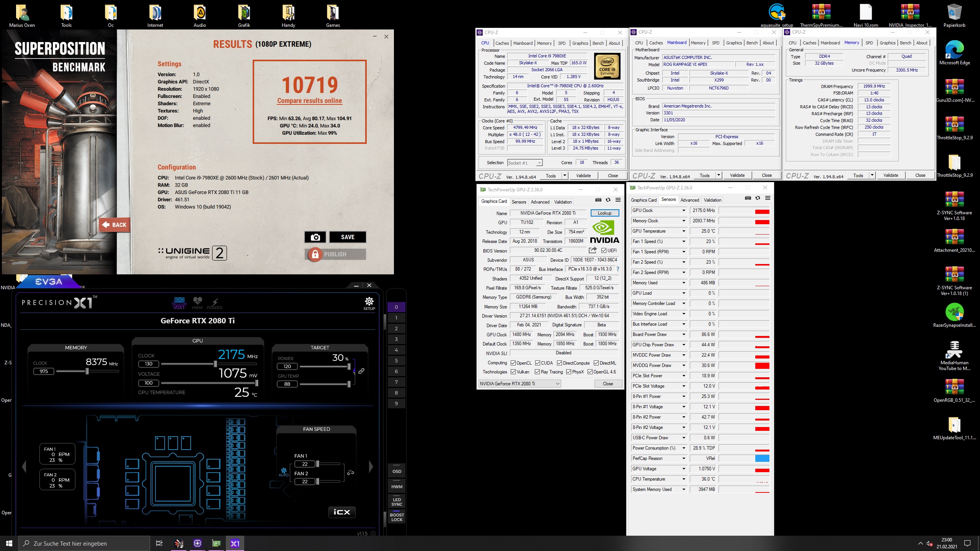
Task: Toggle Vulkan checkbox in GPU-Z
Action: (x=513, y=372)
